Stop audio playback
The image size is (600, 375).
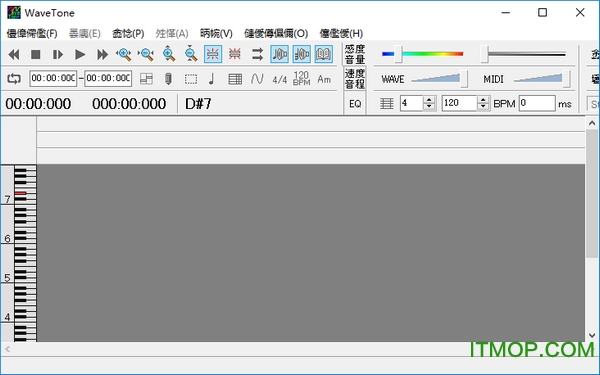click(x=36, y=54)
